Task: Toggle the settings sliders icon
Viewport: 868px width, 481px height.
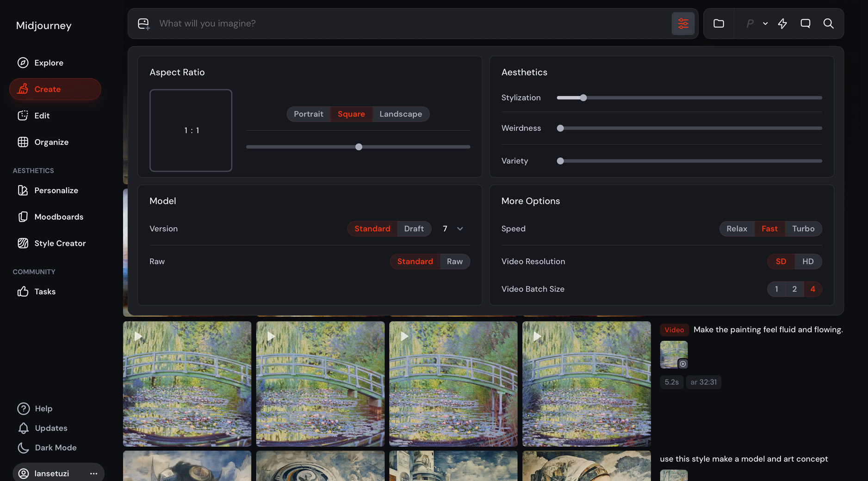Action: (683, 24)
